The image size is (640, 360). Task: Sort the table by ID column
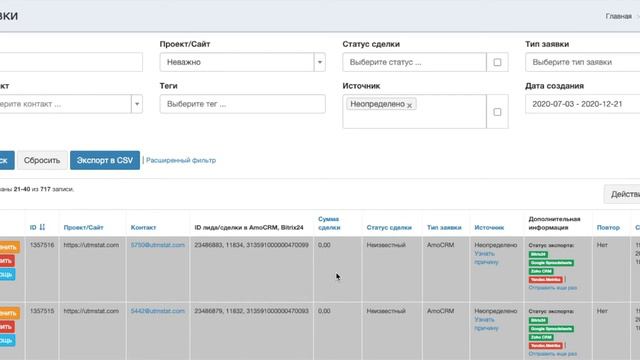(38, 227)
